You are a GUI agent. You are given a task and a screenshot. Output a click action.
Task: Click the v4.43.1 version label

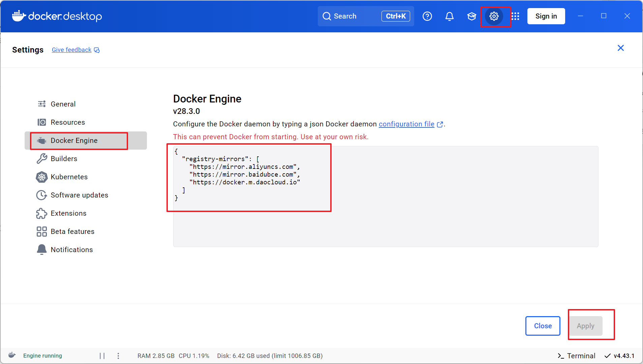tap(624, 356)
